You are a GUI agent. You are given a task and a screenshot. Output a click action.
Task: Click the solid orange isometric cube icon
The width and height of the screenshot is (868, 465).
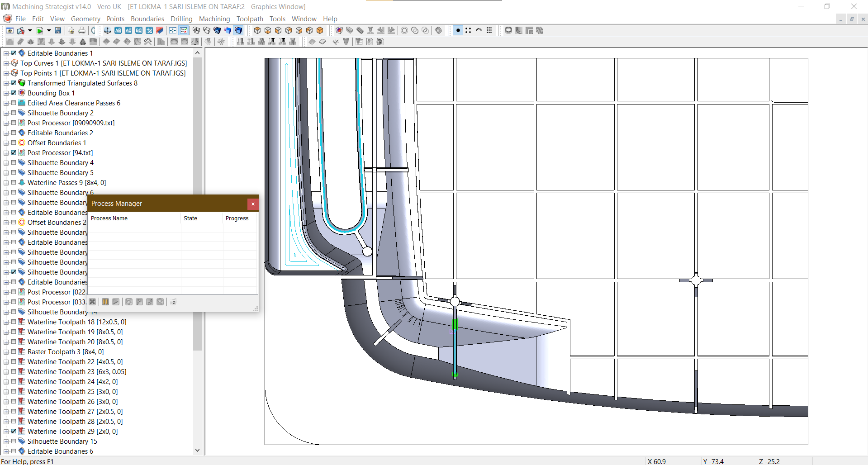(320, 30)
